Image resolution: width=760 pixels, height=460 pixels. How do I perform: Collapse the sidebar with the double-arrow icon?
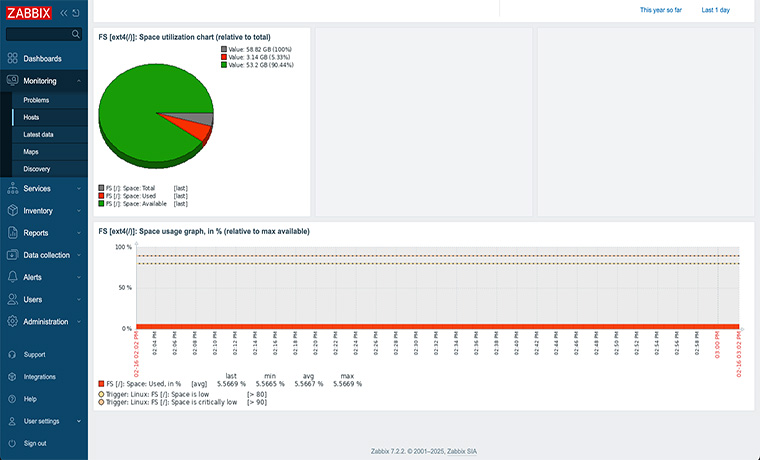(x=65, y=13)
